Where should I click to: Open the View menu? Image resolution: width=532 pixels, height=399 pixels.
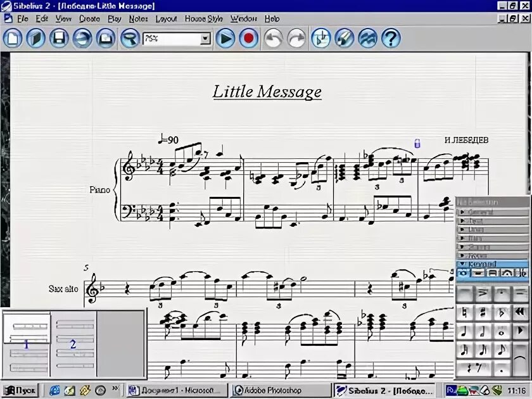[63, 18]
